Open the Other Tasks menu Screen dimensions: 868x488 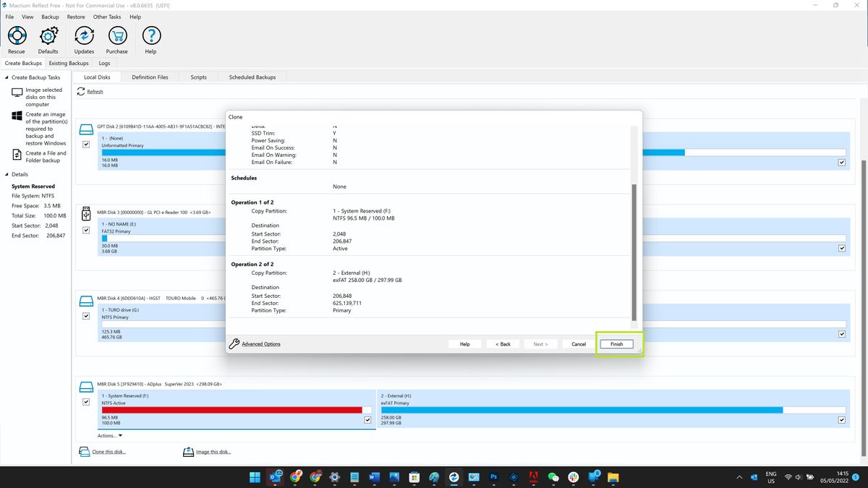pos(107,17)
